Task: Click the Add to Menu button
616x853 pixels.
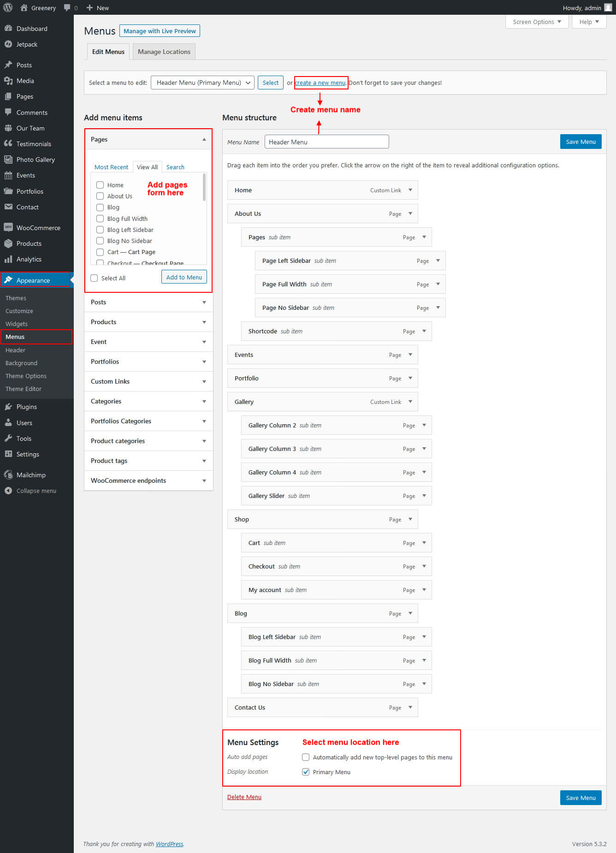Action: coord(184,277)
